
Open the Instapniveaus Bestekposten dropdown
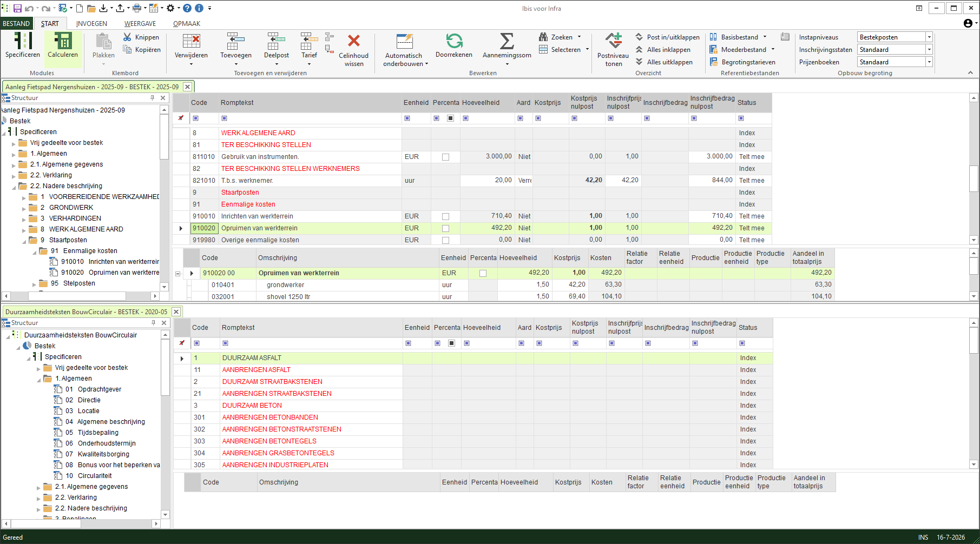[929, 37]
